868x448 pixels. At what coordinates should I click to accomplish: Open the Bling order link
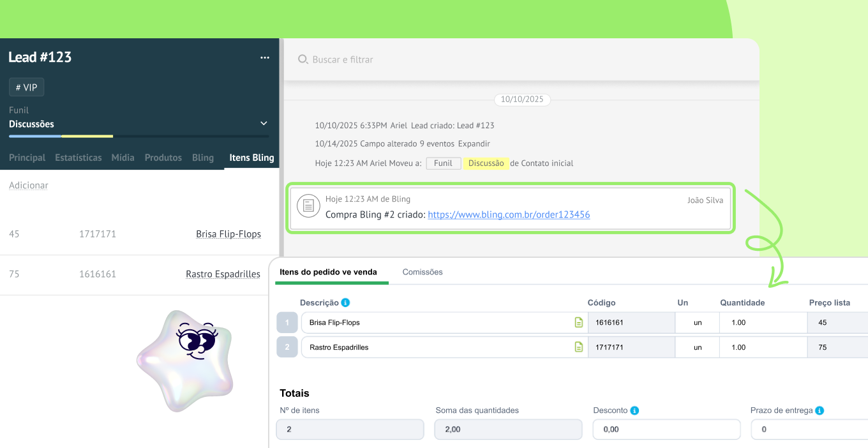click(x=509, y=215)
